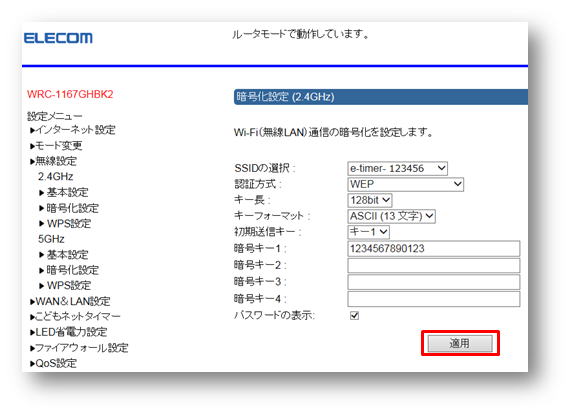Click the 適用 button
This screenshot has width=570, height=414.
pyautogui.click(x=460, y=343)
